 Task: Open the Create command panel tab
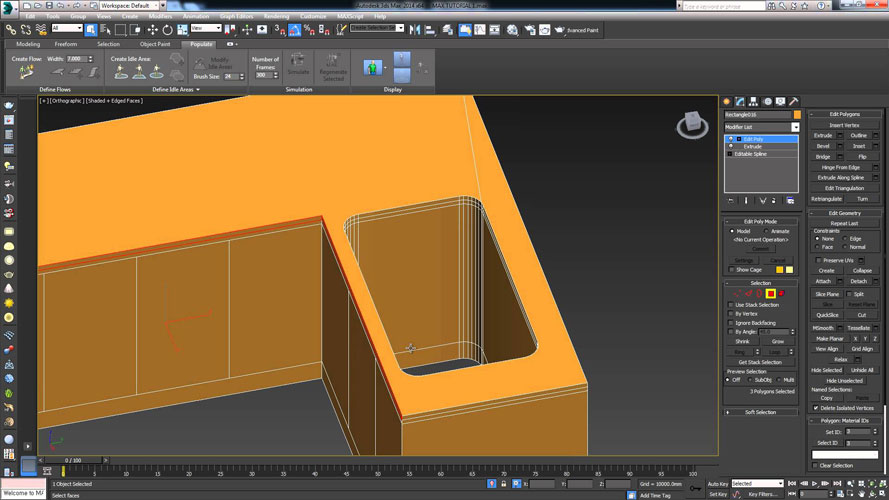[727, 101]
